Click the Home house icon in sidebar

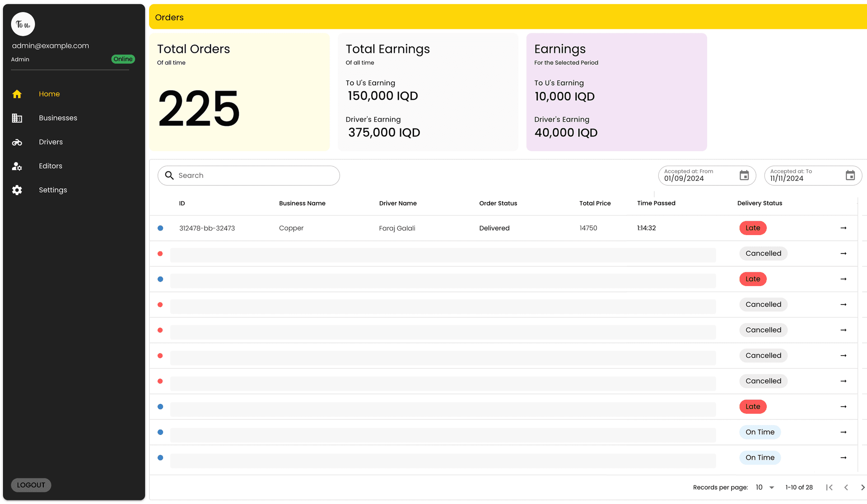pyautogui.click(x=17, y=94)
